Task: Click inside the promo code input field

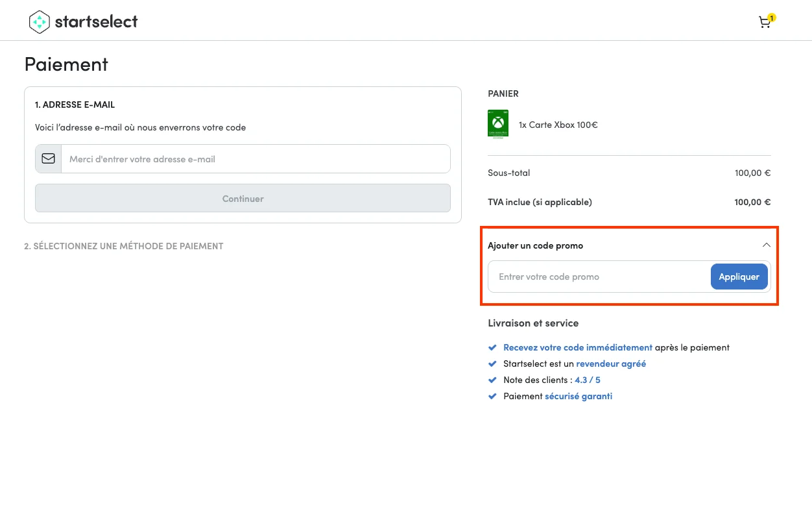Action: pyautogui.click(x=584, y=276)
